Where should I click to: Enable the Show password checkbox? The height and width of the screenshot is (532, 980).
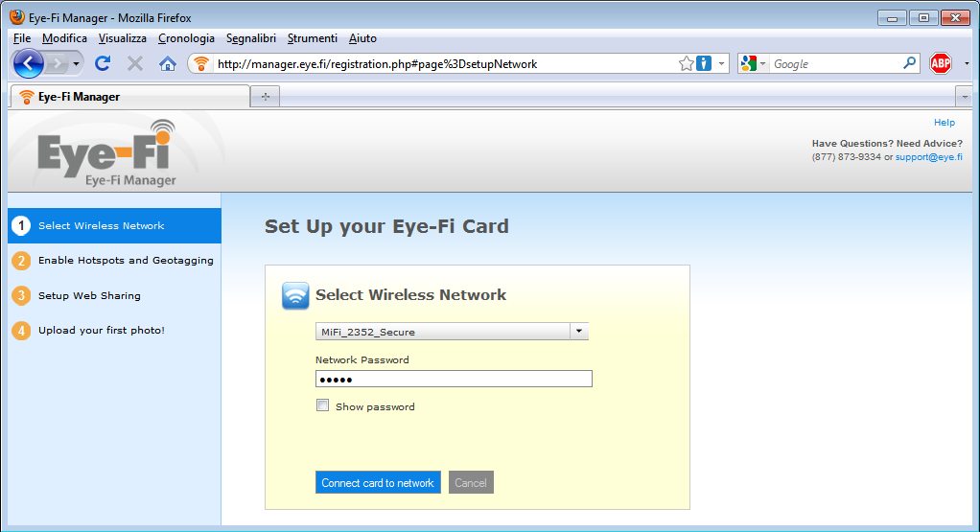pyautogui.click(x=322, y=405)
